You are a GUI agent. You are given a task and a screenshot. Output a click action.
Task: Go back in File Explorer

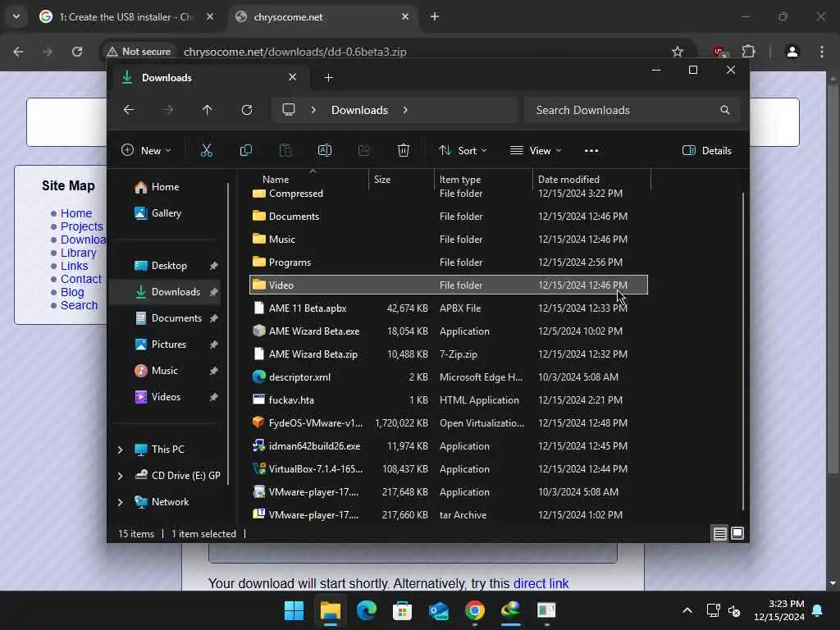129,110
